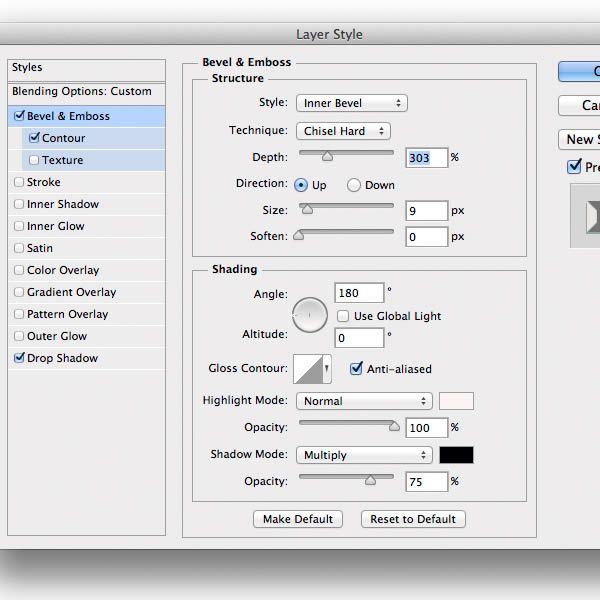600x600 pixels.
Task: Open the Gradient Overlay settings row
Action: [x=86, y=292]
